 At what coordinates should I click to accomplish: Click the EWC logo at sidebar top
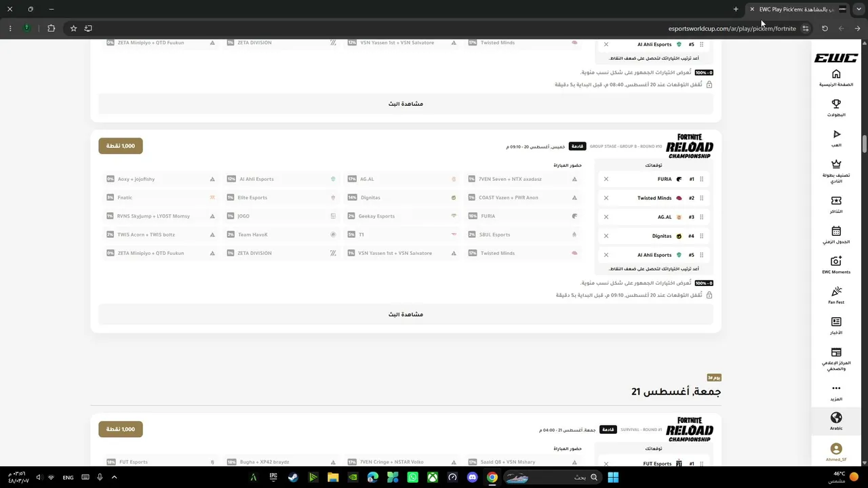(836, 58)
